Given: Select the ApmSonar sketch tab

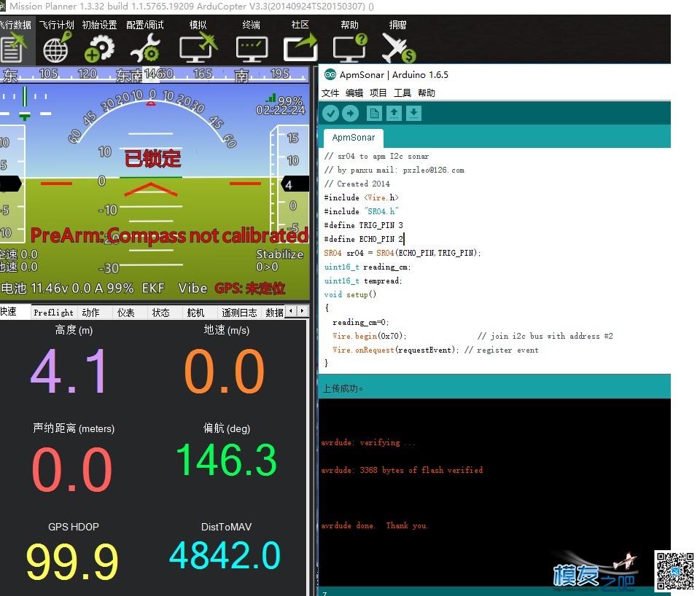Looking at the screenshot, I should [x=353, y=138].
